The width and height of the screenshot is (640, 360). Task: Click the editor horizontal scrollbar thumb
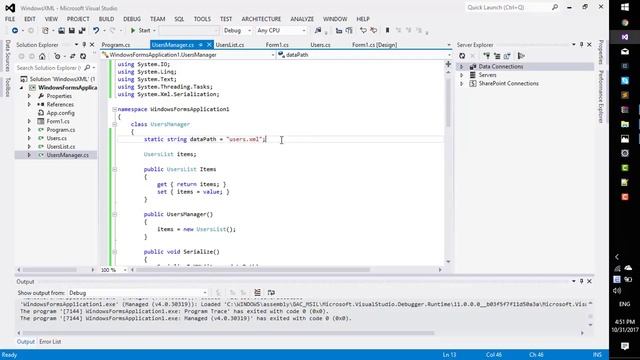(x=253, y=270)
